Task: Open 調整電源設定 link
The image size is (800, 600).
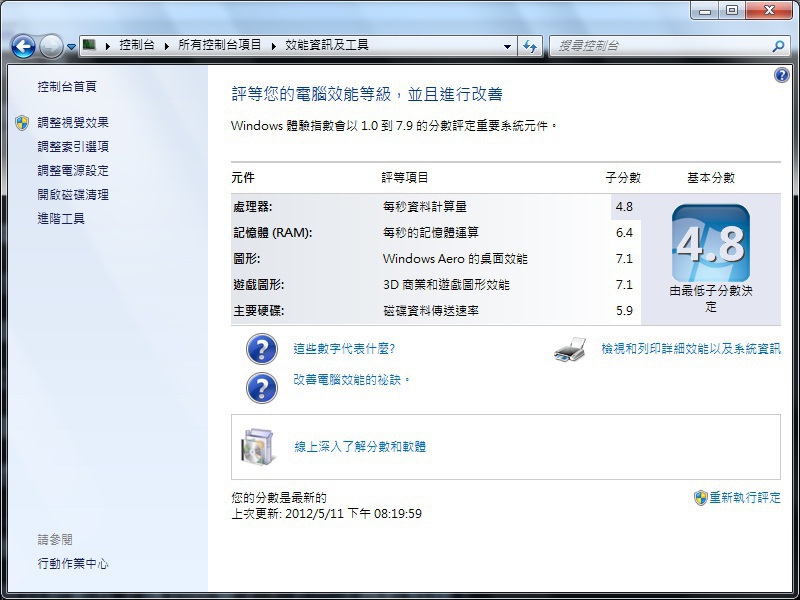Action: (x=73, y=170)
